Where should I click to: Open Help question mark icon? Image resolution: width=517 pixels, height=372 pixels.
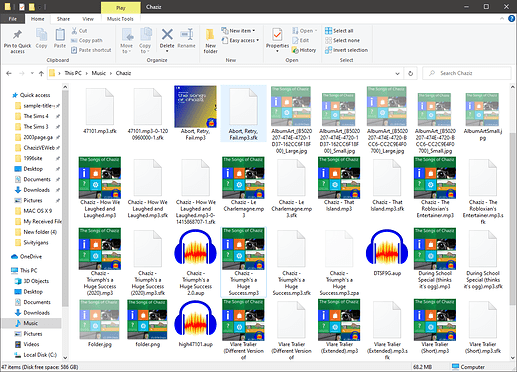point(511,19)
